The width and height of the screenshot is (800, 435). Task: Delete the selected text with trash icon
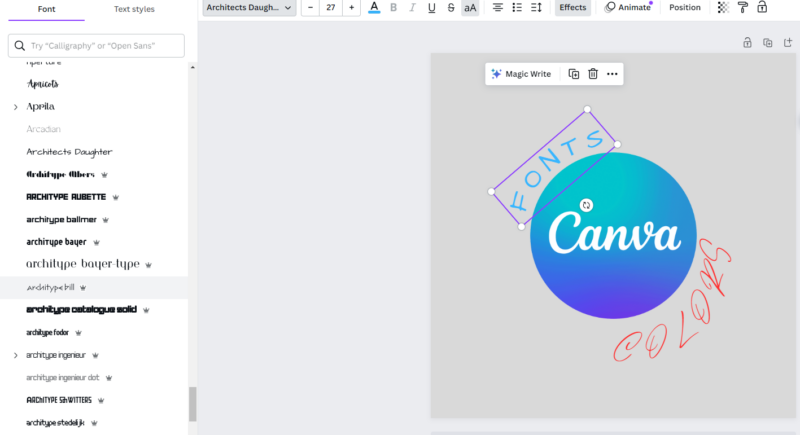[593, 74]
